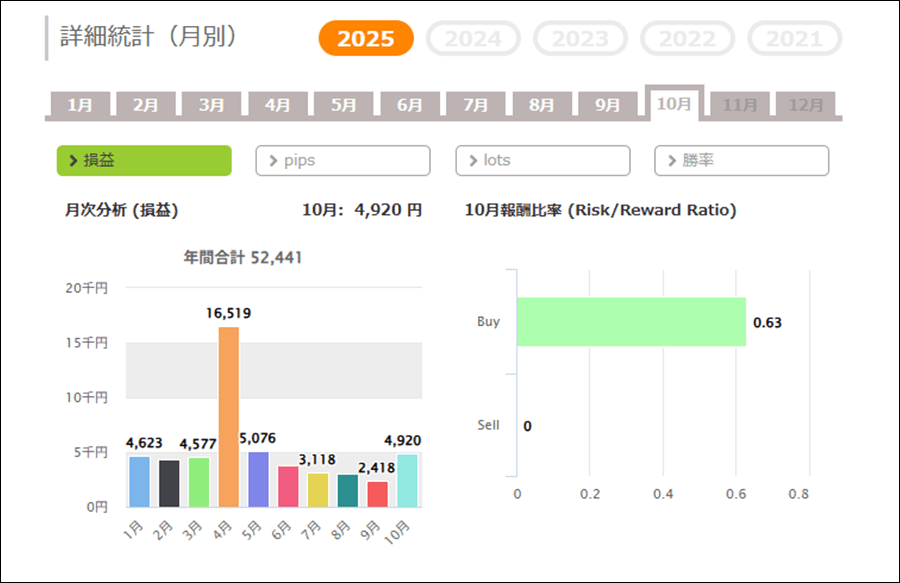Click the orange 4月 bar showing 16,519
Viewport: 900px width, 583px height.
(229, 417)
